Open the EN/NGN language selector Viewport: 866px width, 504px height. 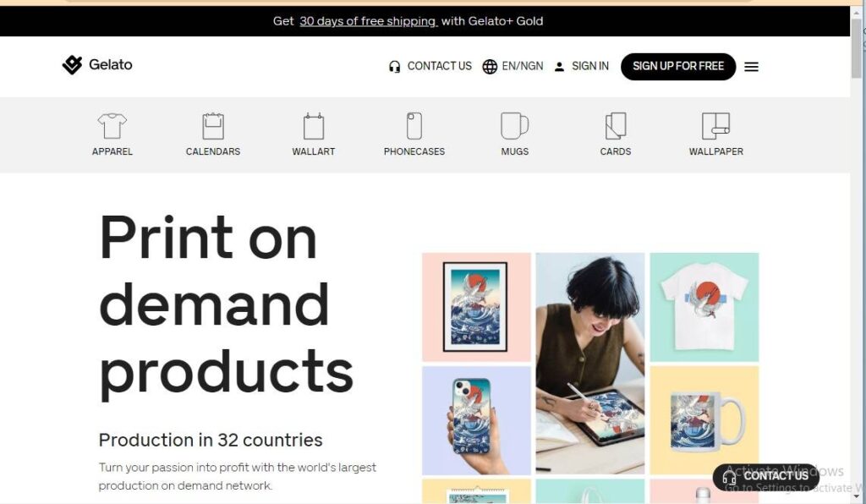point(512,66)
